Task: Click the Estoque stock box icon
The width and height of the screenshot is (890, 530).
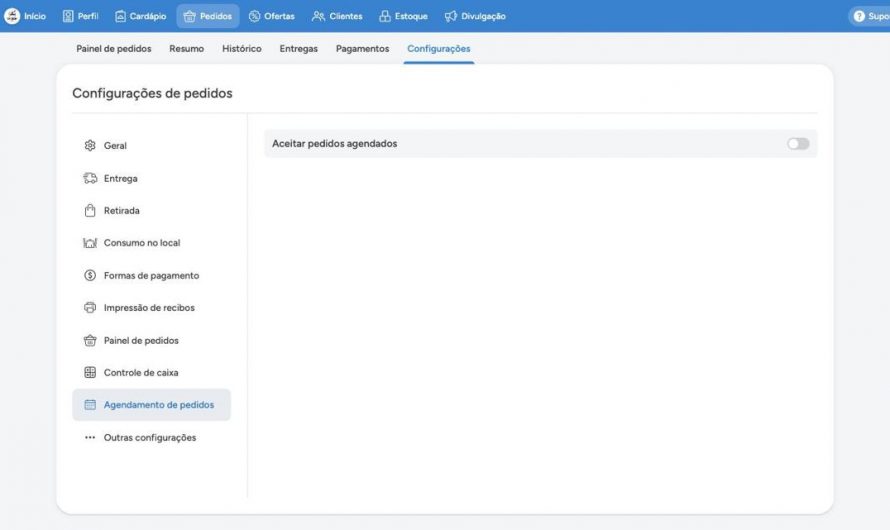Action: (385, 16)
